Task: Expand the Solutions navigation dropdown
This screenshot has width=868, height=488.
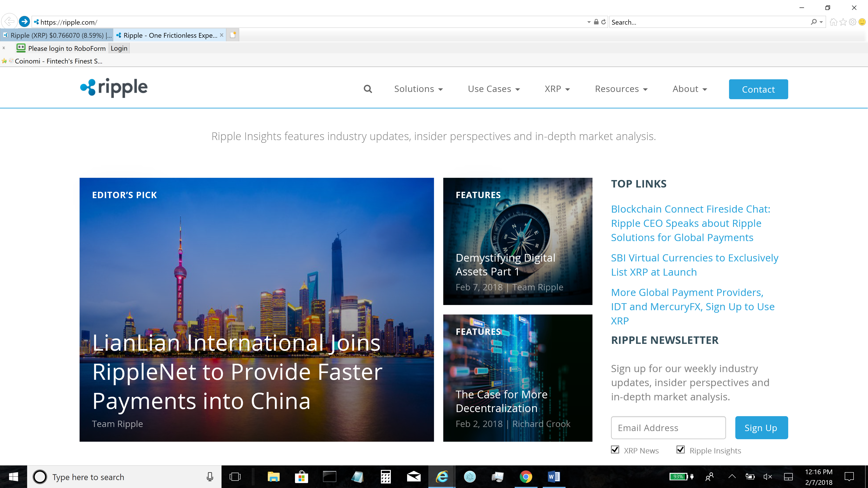Action: [418, 89]
